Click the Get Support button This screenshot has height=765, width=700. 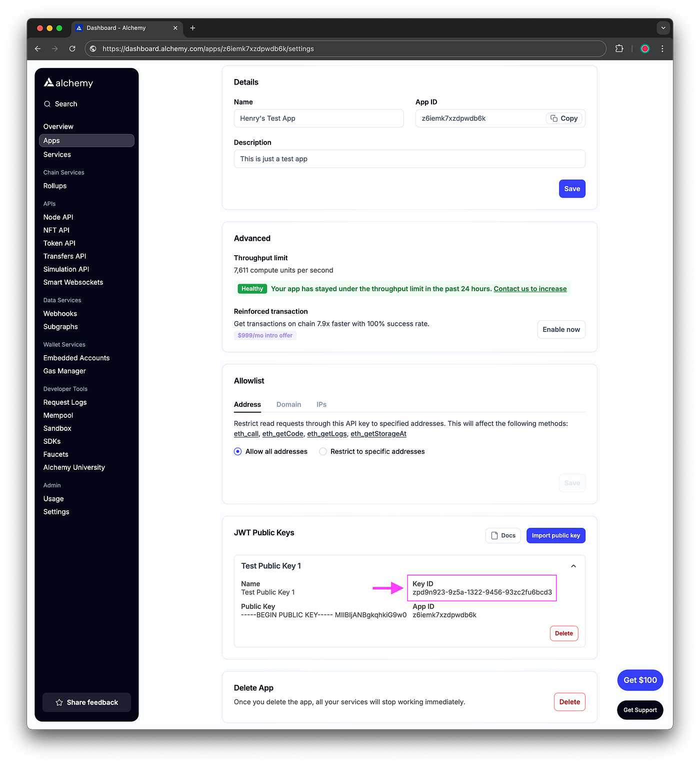pyautogui.click(x=640, y=710)
